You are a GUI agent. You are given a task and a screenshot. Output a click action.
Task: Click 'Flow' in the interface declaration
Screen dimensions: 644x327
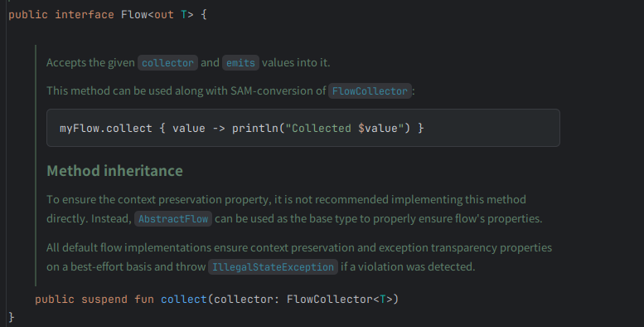click(134, 15)
